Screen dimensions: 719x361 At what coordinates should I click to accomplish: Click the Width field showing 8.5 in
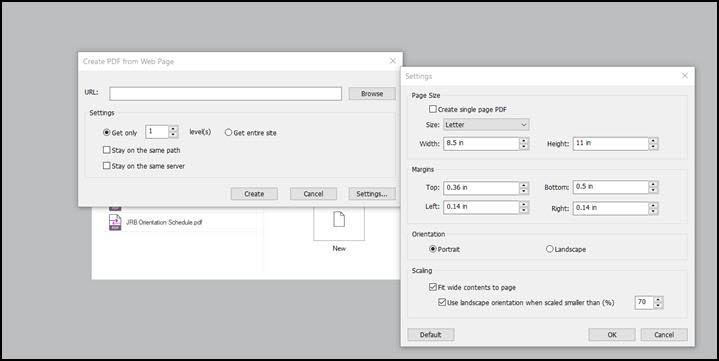coord(481,144)
